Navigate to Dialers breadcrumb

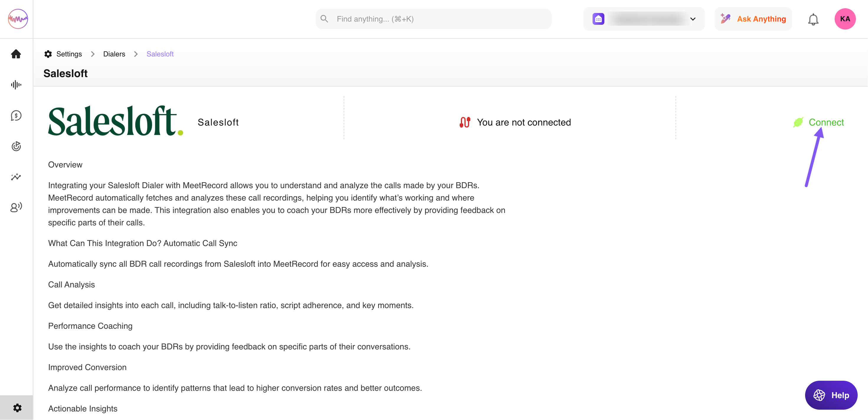pyautogui.click(x=114, y=54)
